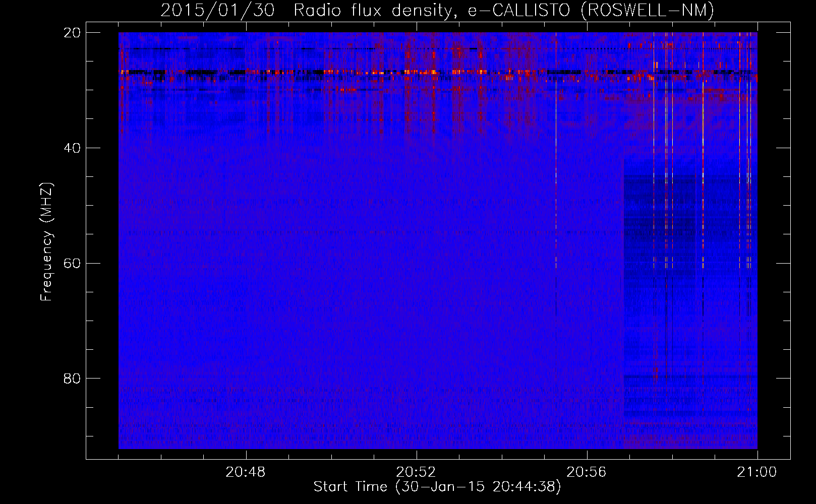
Task: Click the 20:52 time tick label
Action: pos(416,472)
